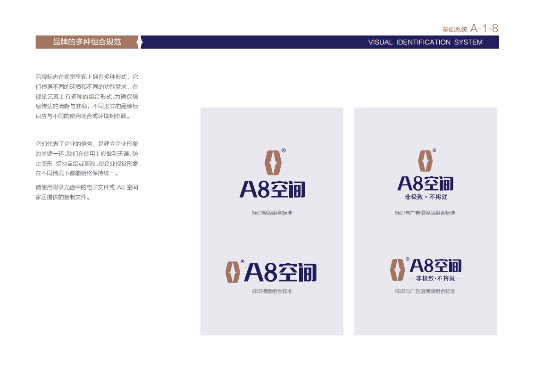Click the 标识横版组合标准 caption

272,292
